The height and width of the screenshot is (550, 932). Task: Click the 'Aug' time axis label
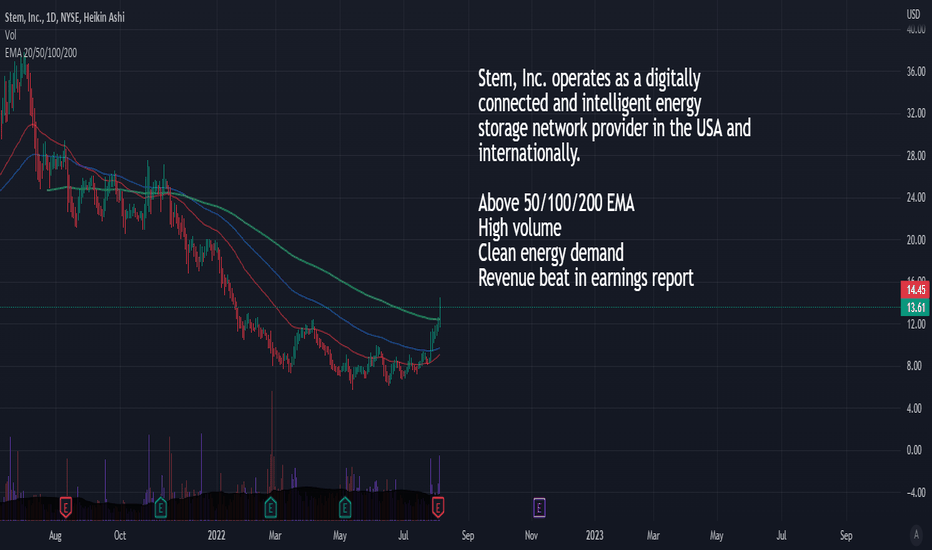55,535
